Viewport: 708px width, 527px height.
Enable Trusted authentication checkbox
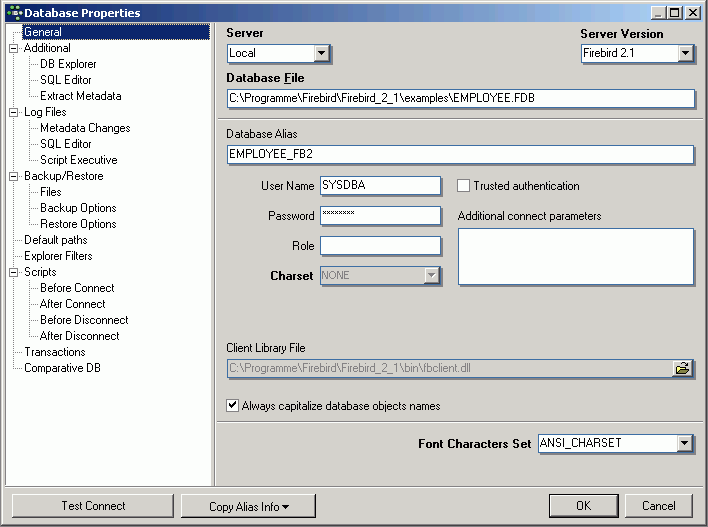point(463,186)
